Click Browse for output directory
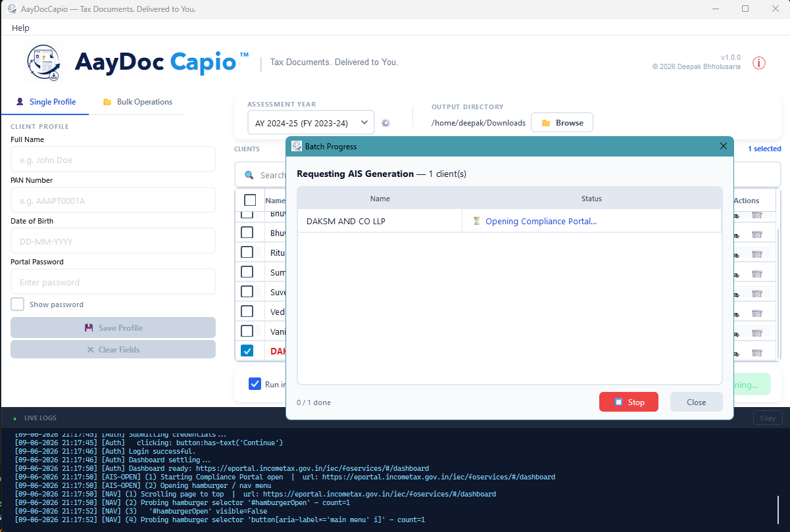790x532 pixels. pyautogui.click(x=562, y=123)
